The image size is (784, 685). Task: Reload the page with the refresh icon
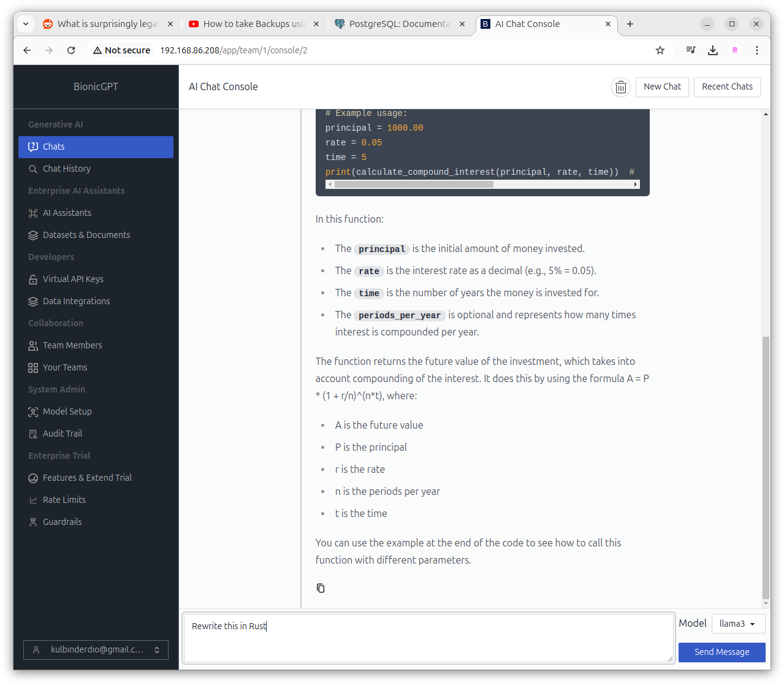tap(71, 50)
